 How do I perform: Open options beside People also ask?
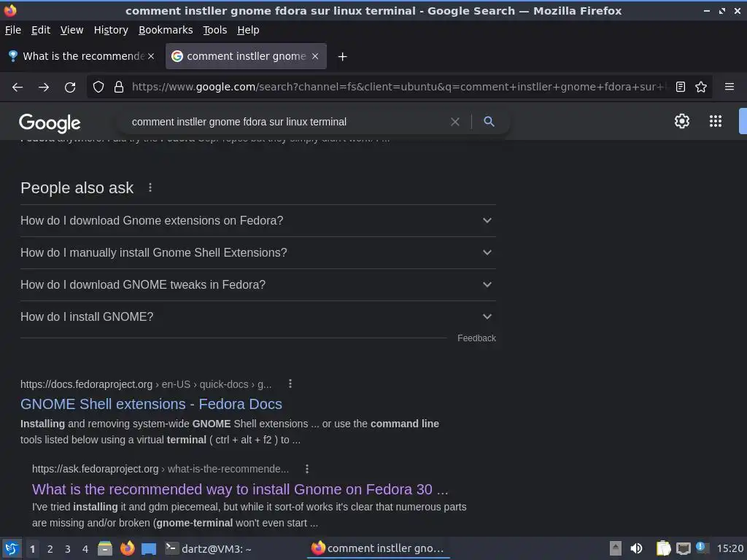150,187
